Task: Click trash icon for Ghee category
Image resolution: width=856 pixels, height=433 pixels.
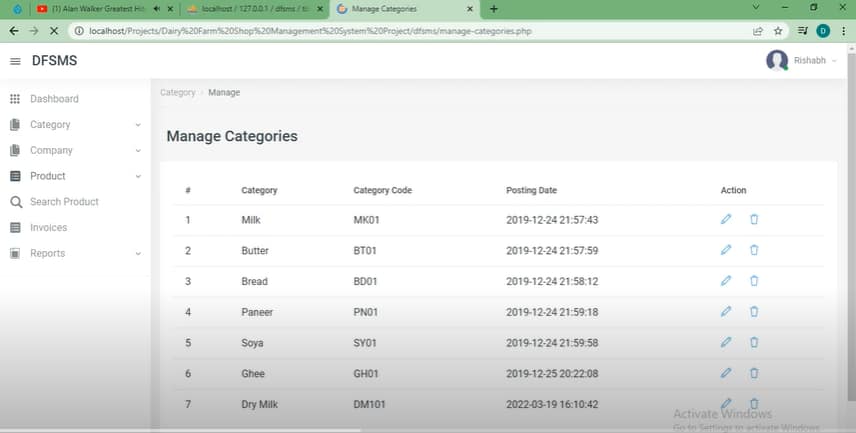Action: click(754, 373)
